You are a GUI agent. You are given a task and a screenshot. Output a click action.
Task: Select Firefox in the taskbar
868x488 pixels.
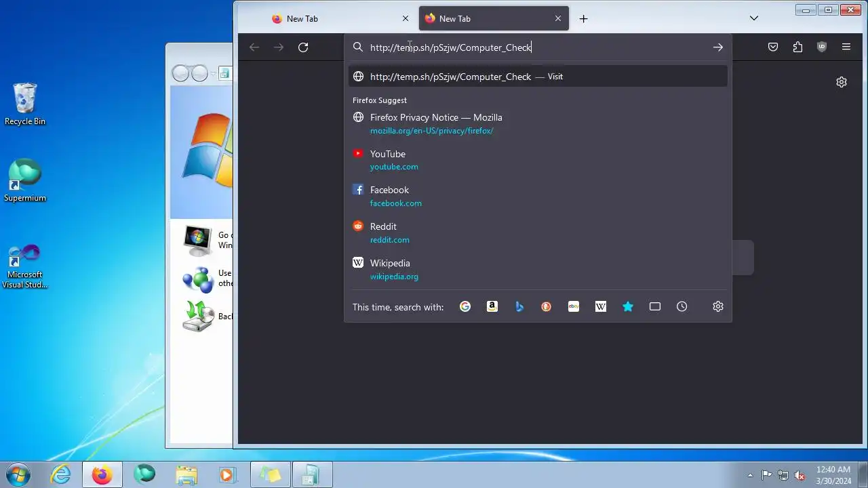point(102,474)
